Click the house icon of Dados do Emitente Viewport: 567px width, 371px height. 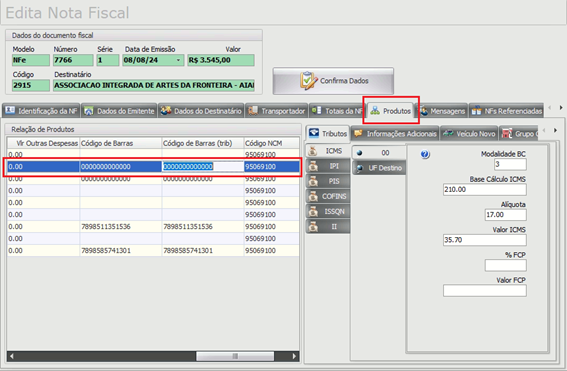[x=89, y=111]
